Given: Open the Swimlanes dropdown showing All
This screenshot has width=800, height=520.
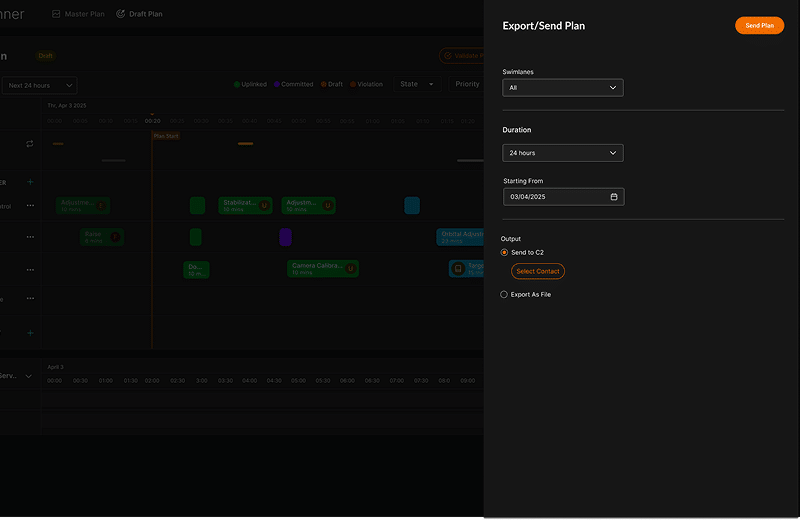Looking at the screenshot, I should (x=563, y=88).
